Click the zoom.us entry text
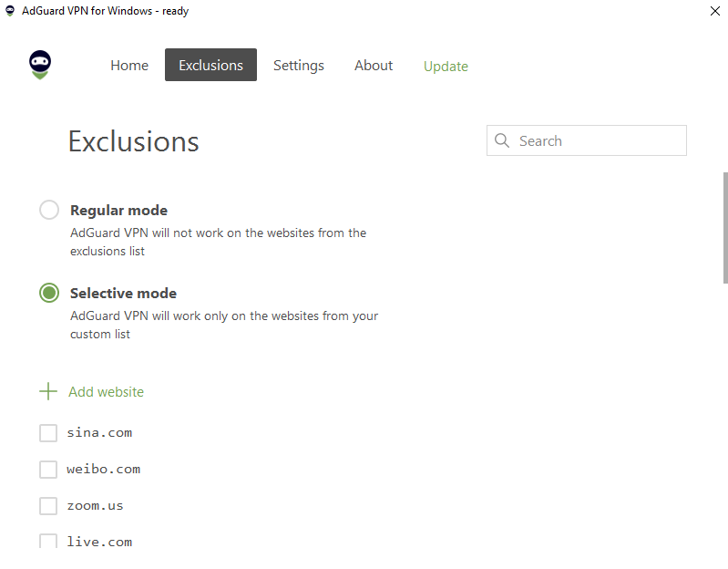 95,506
